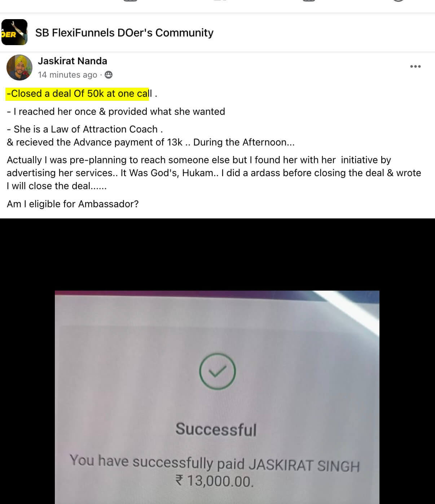The image size is (435, 504).
Task: Click the 'I reached her once' line
Action: (x=116, y=112)
